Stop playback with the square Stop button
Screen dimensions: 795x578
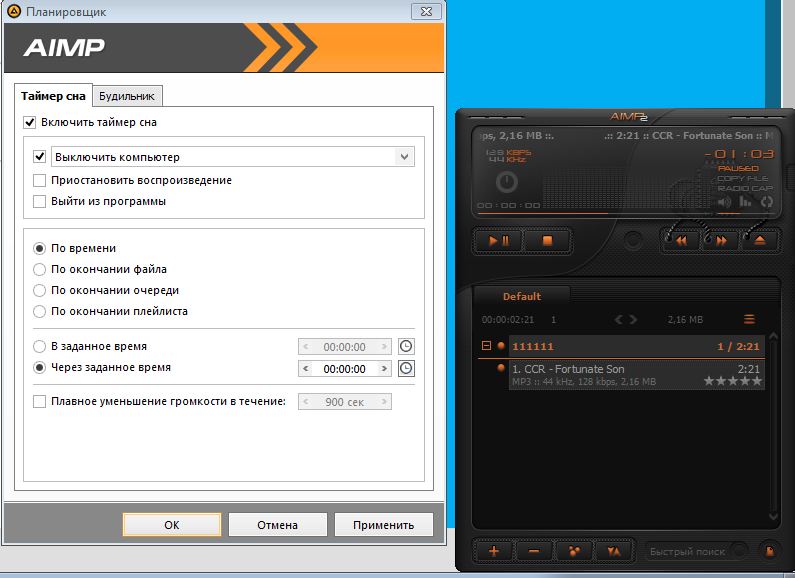(x=547, y=241)
